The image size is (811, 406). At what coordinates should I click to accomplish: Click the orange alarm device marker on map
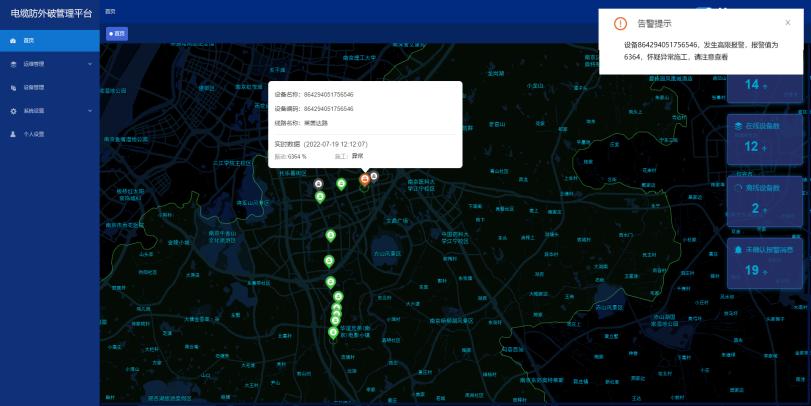364,179
